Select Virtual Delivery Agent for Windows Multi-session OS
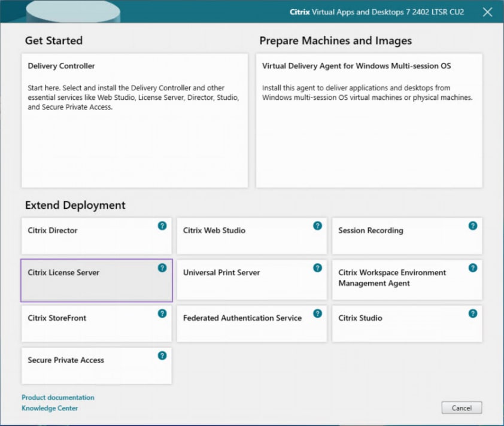Screen dimensions: 504x426 369,120
